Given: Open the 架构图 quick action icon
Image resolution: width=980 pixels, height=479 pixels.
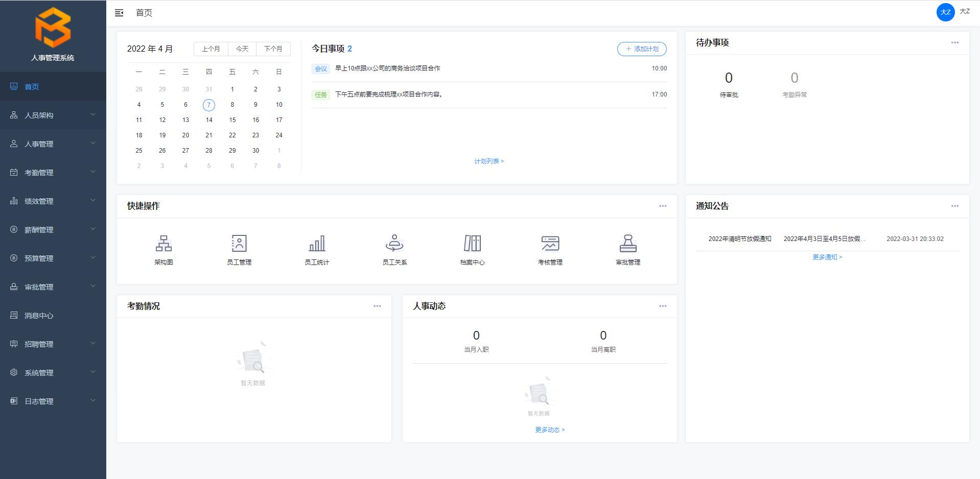Looking at the screenshot, I should click(x=163, y=243).
